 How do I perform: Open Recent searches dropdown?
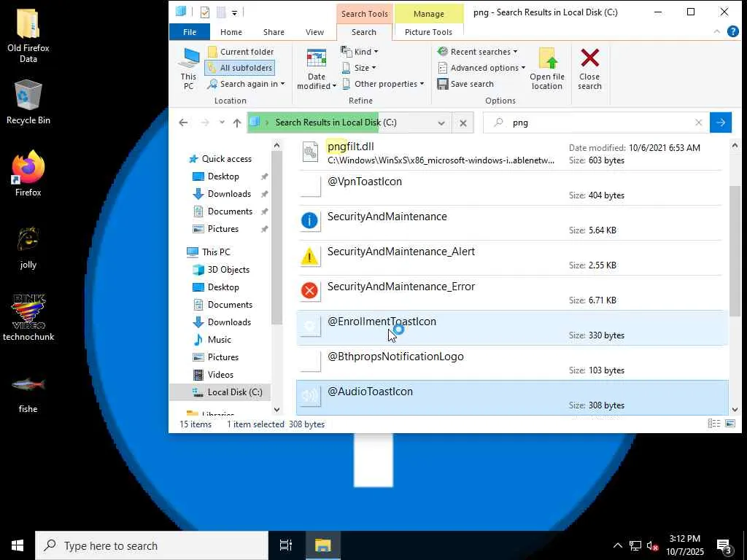click(x=477, y=52)
